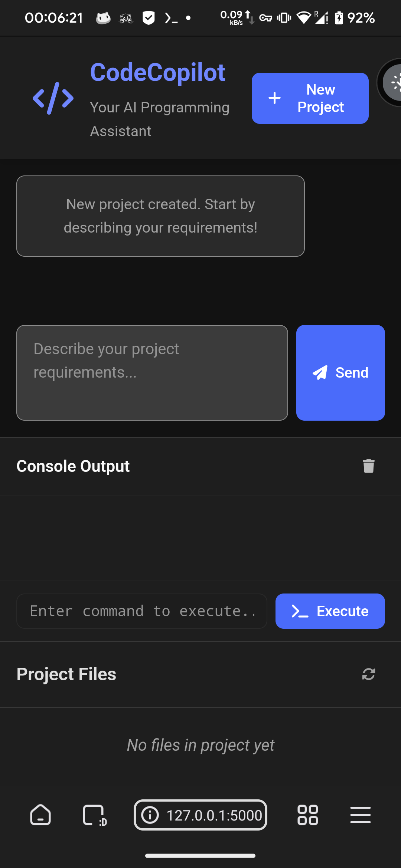Viewport: 401px width, 868px height.
Task: Click the CodeCopilot title heading
Action: (x=158, y=72)
